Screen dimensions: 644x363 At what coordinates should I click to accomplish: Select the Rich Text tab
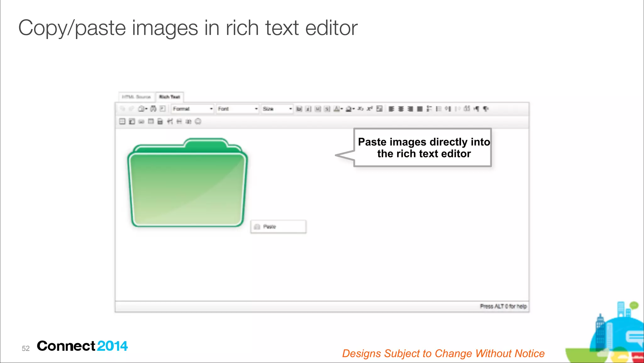click(169, 97)
